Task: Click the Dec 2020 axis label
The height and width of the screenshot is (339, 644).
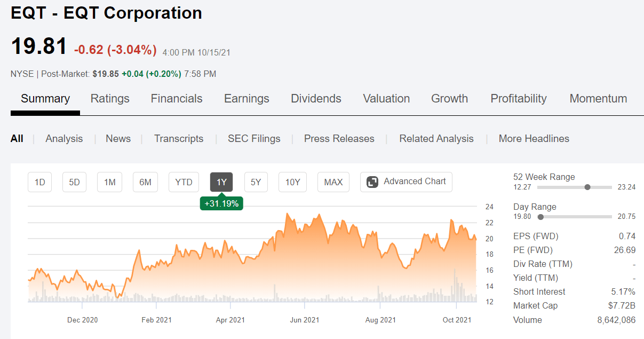Action: click(82, 320)
